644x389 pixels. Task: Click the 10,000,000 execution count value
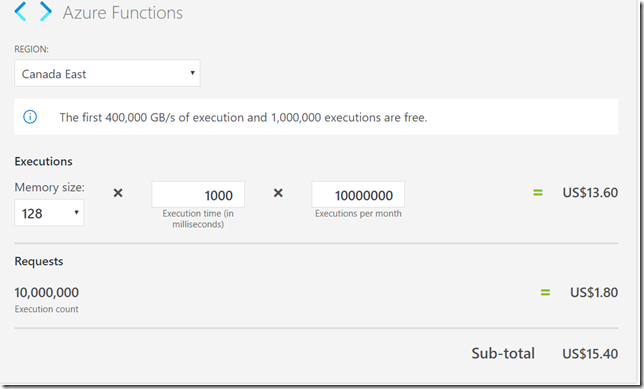click(46, 292)
